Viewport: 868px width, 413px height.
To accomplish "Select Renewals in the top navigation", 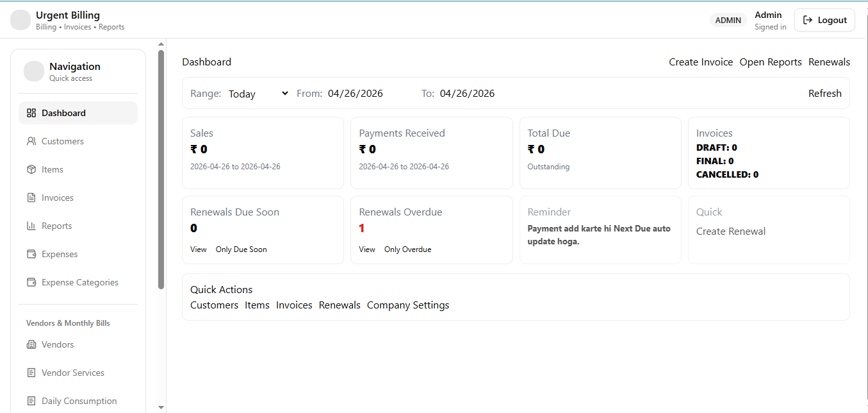I will 829,62.
